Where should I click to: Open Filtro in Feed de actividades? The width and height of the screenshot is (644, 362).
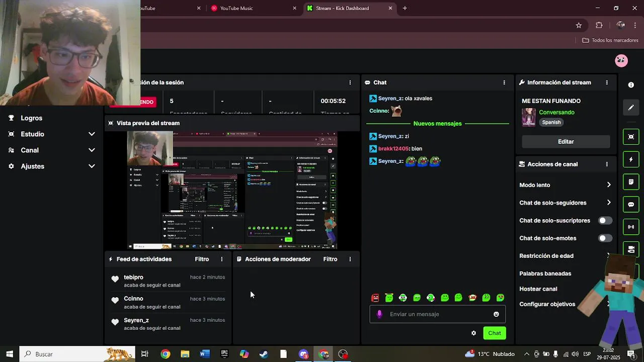coord(202,259)
